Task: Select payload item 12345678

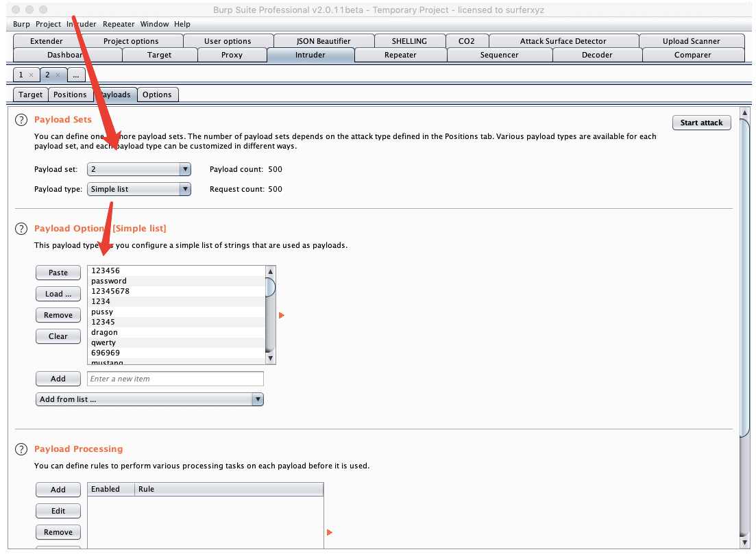Action: 176,292
